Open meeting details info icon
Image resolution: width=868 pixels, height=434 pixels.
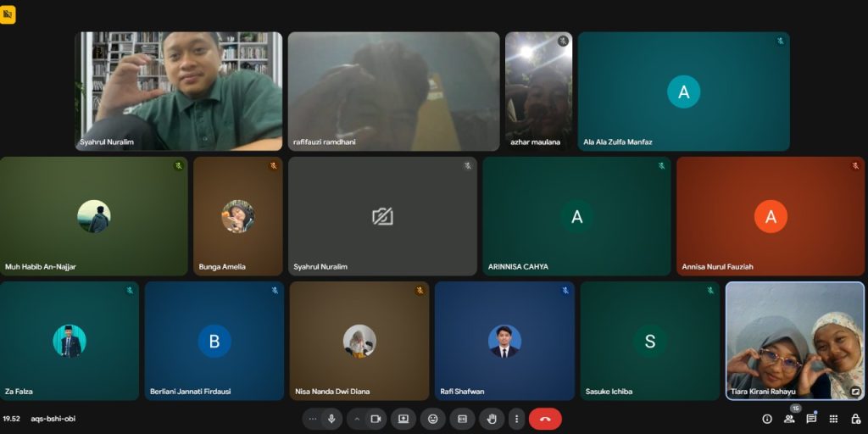pyautogui.click(x=767, y=419)
